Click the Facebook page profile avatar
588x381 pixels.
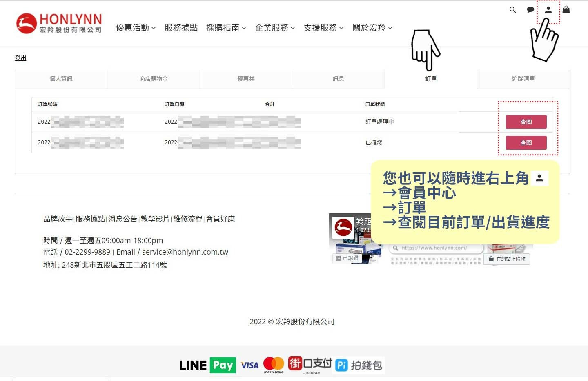coord(343,228)
